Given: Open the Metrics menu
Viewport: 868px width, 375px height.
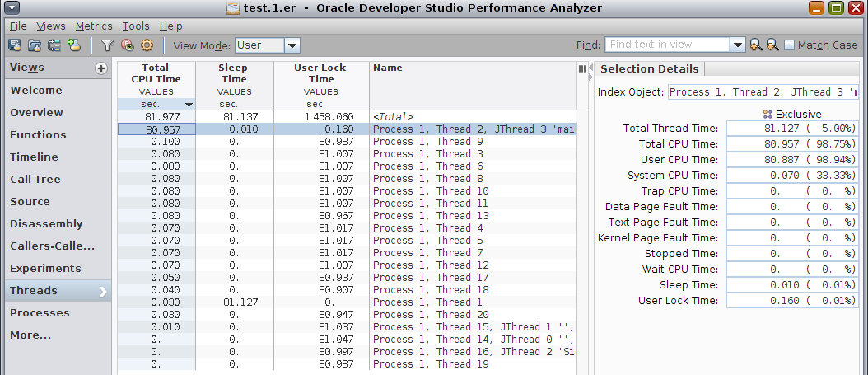Looking at the screenshot, I should pyautogui.click(x=94, y=26).
